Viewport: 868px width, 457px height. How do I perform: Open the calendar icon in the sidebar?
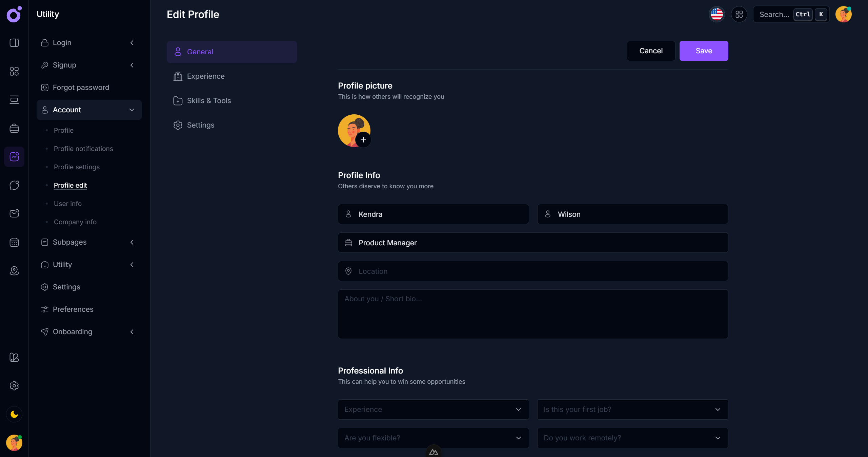14,242
